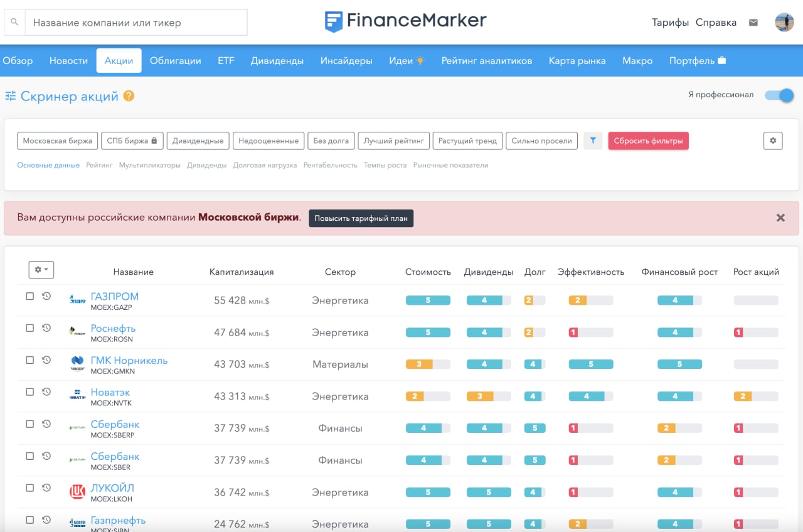Image resolution: width=803 pixels, height=532 pixels.
Task: Apply the Без долга filter
Action: [x=331, y=141]
